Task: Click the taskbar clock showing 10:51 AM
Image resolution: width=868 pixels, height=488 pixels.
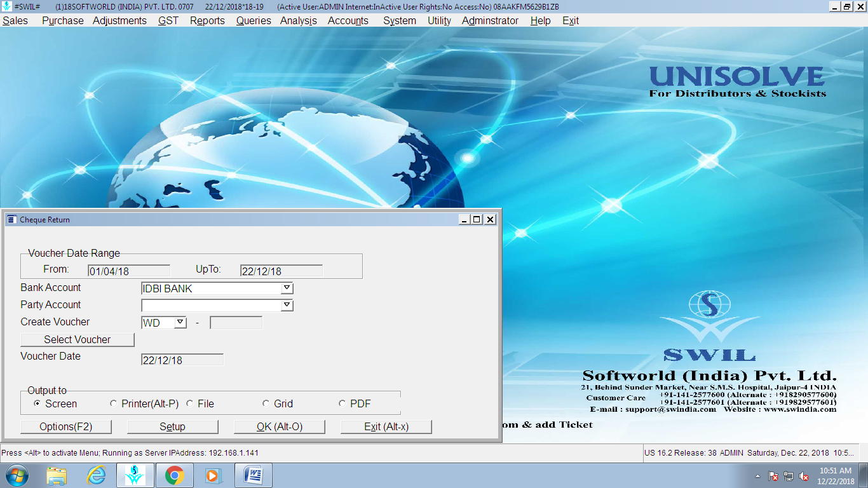Action: 836,476
